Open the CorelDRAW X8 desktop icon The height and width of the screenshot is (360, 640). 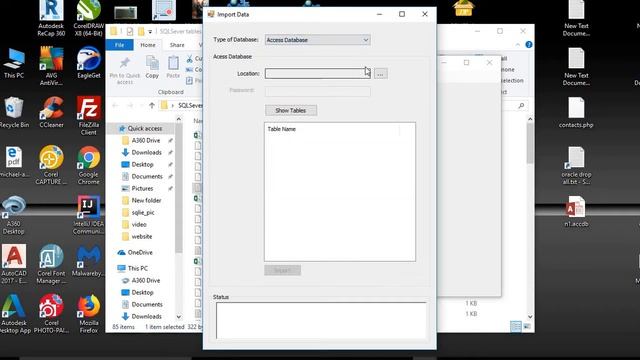point(89,18)
